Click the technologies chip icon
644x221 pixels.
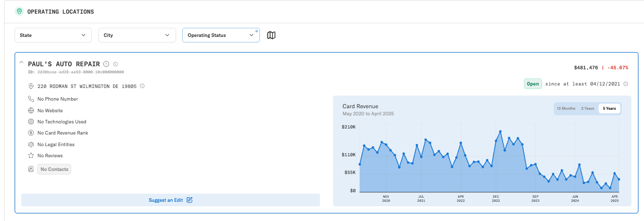click(31, 122)
